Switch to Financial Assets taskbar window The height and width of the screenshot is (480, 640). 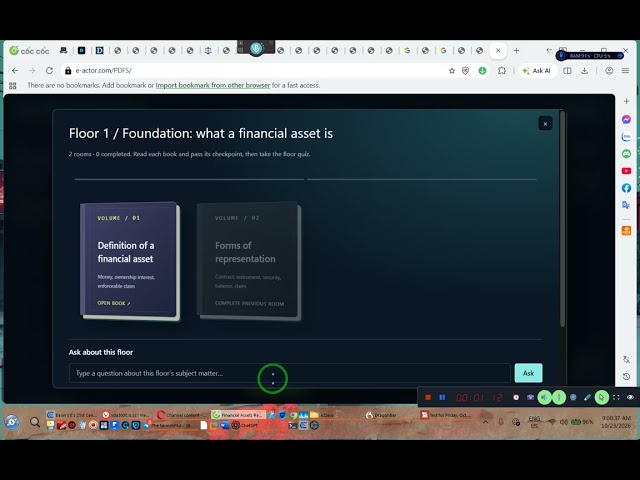pyautogui.click(x=238, y=415)
